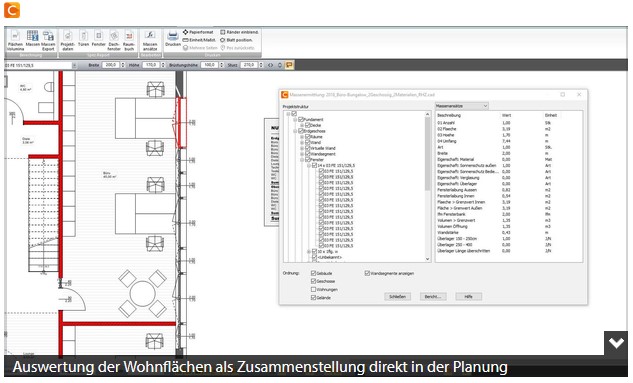
Task: Expand the 10 x 1flg. tree node
Action: (309, 251)
